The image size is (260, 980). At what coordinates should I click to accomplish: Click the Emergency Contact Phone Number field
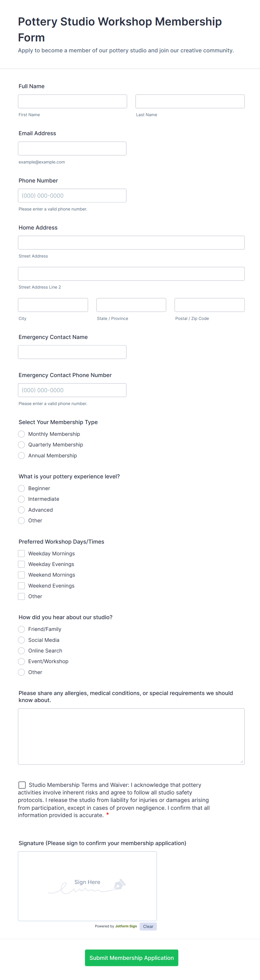click(x=72, y=390)
